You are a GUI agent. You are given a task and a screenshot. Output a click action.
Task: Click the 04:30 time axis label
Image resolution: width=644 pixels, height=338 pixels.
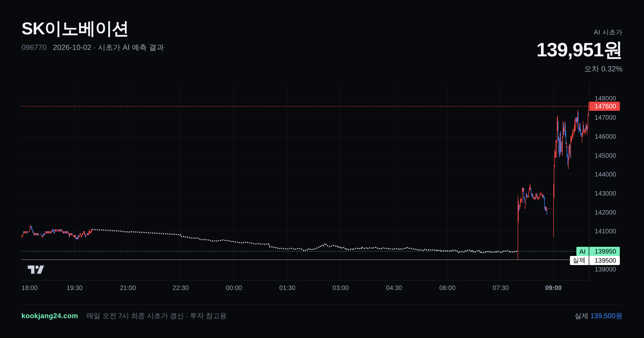pos(394,288)
